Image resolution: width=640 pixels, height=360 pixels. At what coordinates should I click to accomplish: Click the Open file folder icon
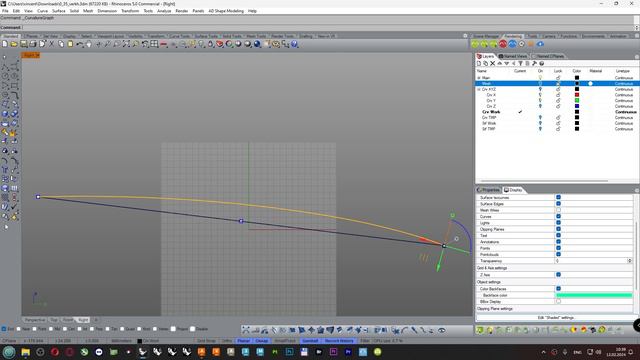tap(14, 44)
